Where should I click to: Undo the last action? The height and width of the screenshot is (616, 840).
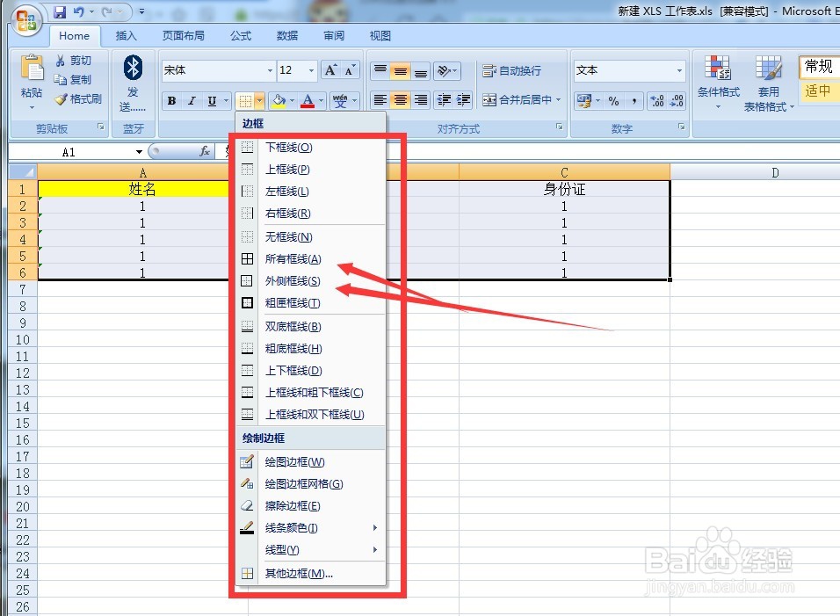coord(79,11)
